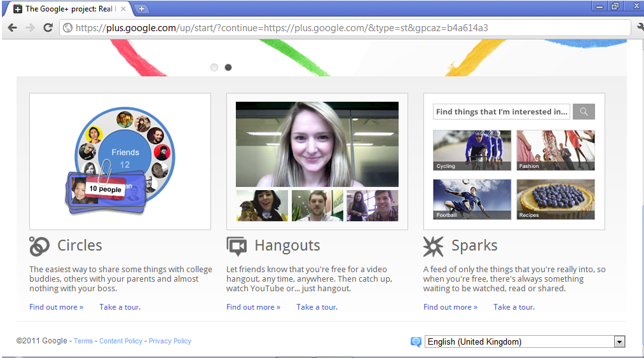
Task: Click 'Find out more' under Hangouts
Action: 254,307
